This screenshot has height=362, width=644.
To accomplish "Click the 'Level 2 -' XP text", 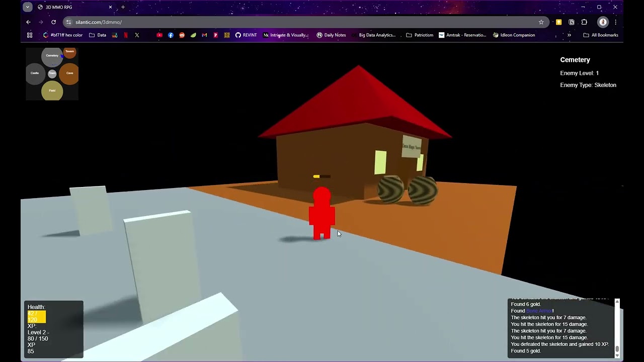I will tap(38, 332).
